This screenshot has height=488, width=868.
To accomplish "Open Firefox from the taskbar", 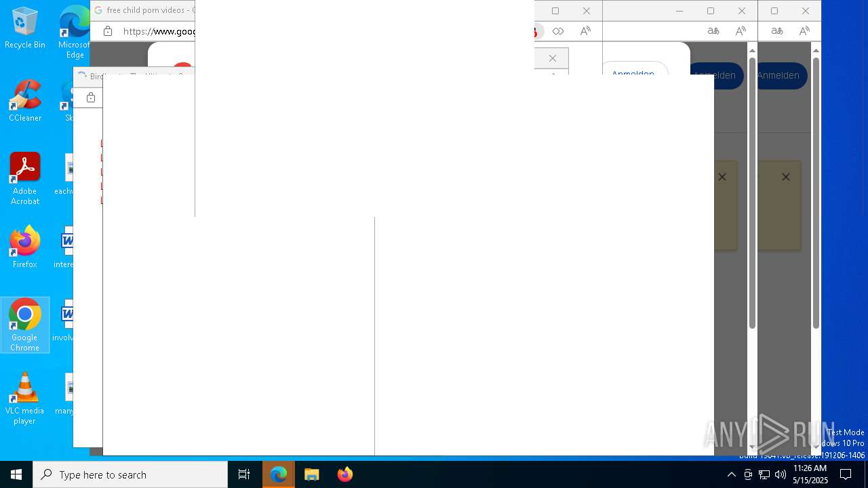I will pyautogui.click(x=344, y=474).
